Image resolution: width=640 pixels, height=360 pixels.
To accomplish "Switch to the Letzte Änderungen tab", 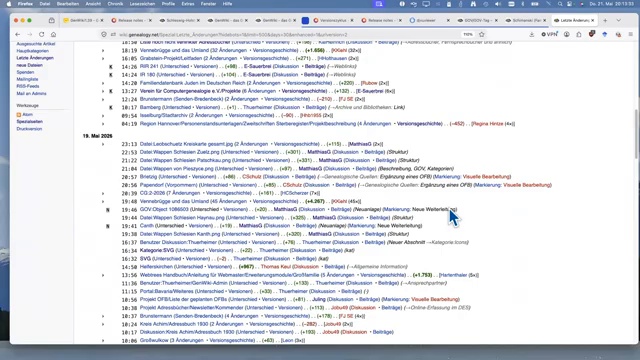I will click(x=574, y=20).
